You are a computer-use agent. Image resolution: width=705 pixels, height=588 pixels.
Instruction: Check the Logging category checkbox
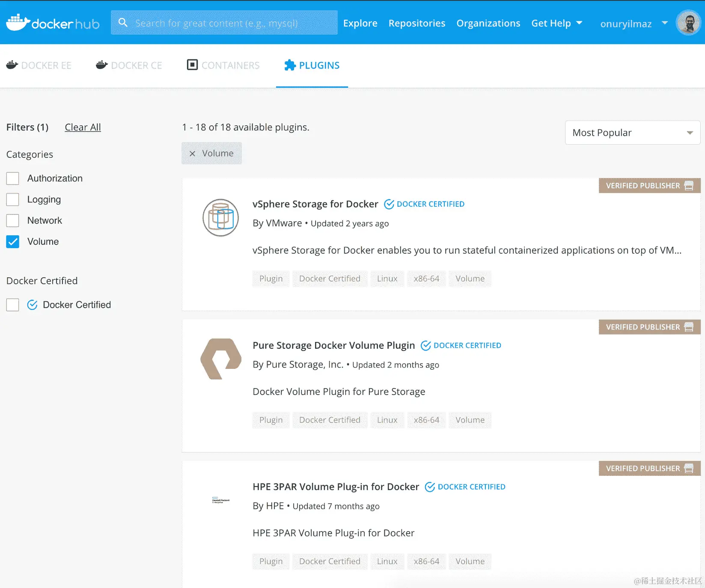[x=13, y=199]
